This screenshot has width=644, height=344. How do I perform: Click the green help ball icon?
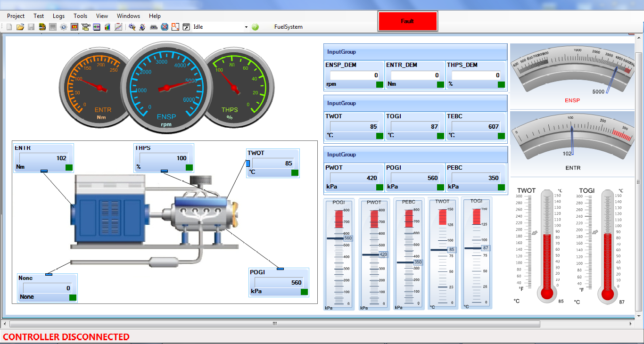pyautogui.click(x=255, y=27)
